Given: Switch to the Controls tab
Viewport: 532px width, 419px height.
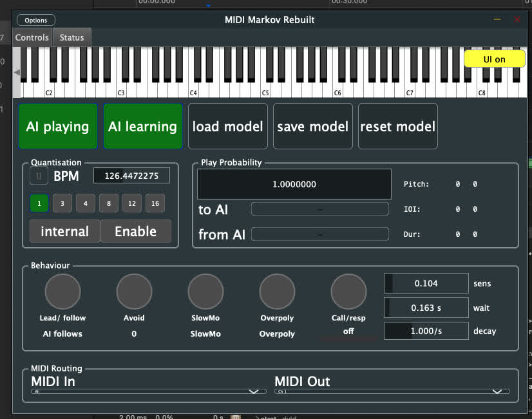Looking at the screenshot, I should (x=32, y=37).
